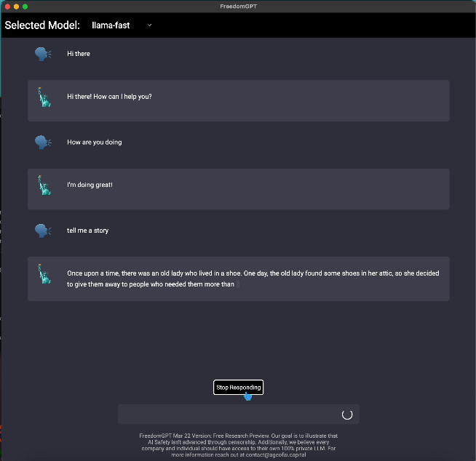The image size is (476, 461).
Task: Minimize the window with yellow button
Action: click(17, 7)
